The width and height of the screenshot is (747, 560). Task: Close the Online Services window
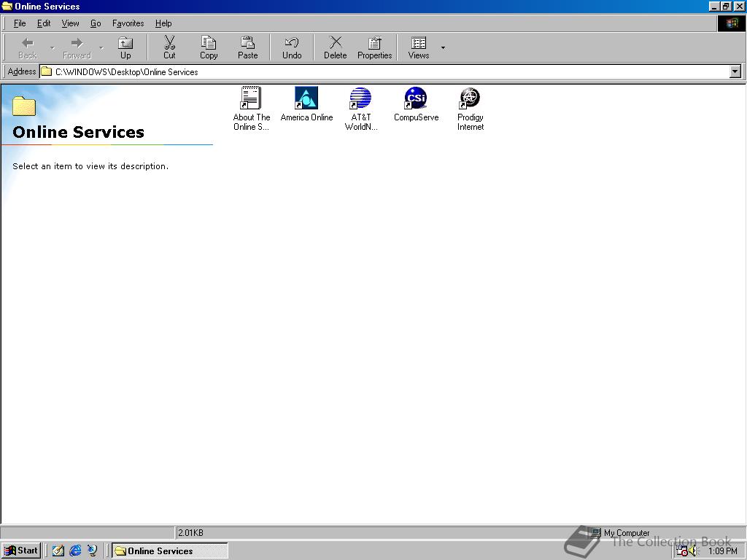coord(739,6)
